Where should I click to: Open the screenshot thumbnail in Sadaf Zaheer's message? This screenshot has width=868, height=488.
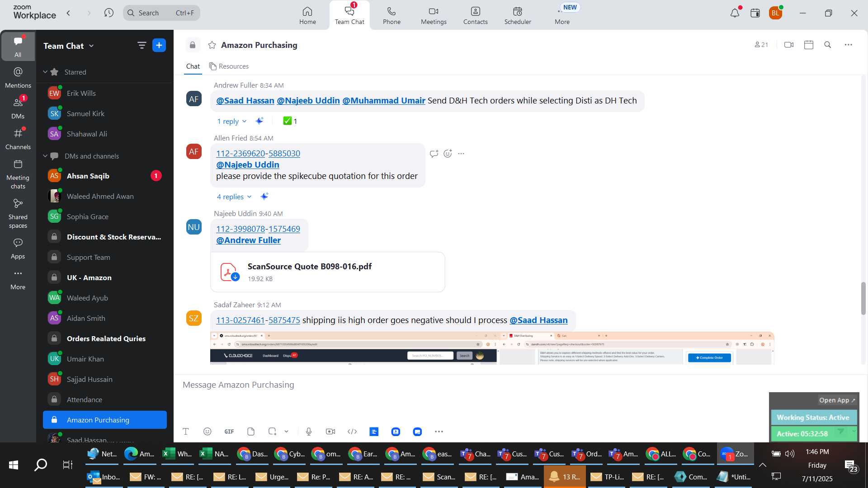pos(492,348)
